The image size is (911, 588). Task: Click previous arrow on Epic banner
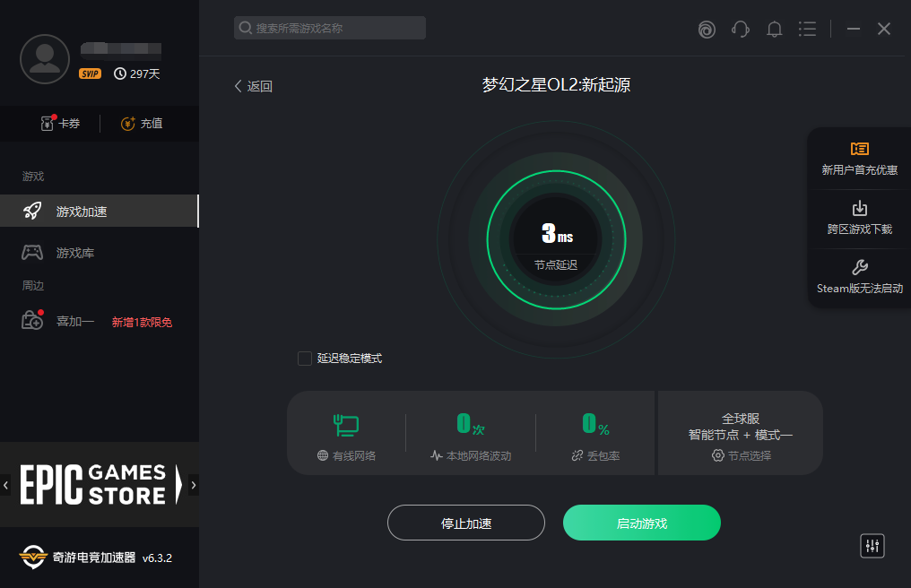click(x=5, y=485)
